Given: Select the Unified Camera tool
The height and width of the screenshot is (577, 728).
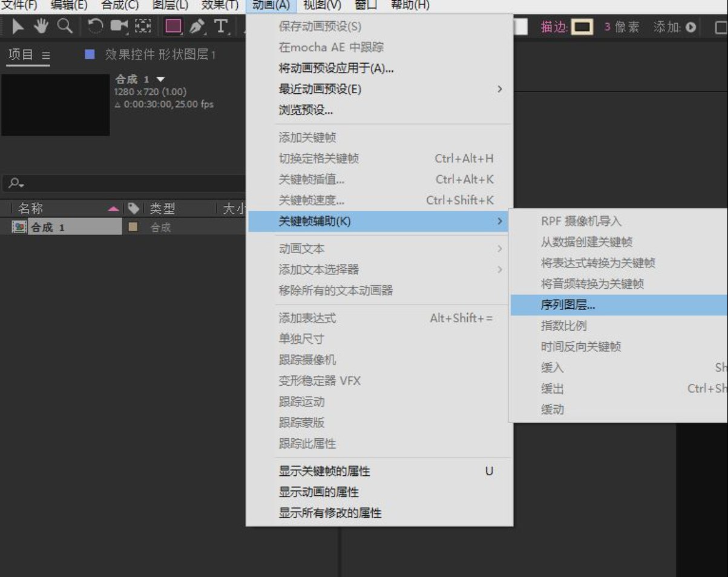Looking at the screenshot, I should tap(119, 27).
